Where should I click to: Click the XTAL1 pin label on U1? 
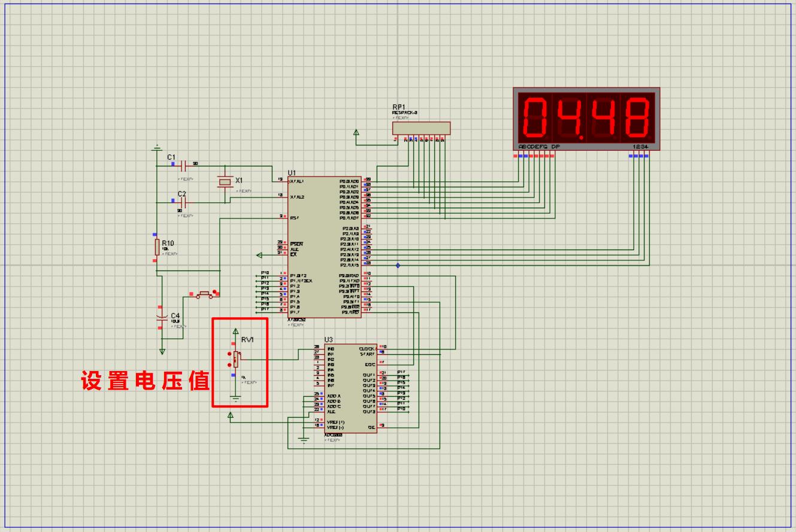tap(297, 181)
